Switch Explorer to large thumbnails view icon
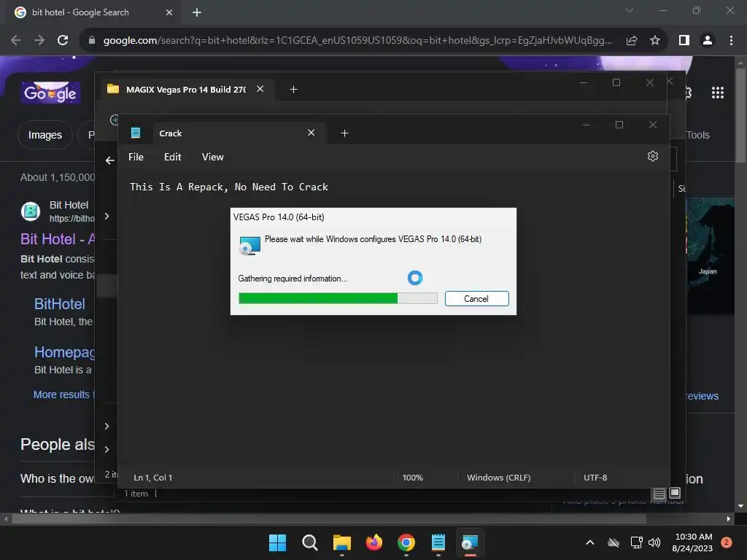The width and height of the screenshot is (747, 560). point(675,493)
